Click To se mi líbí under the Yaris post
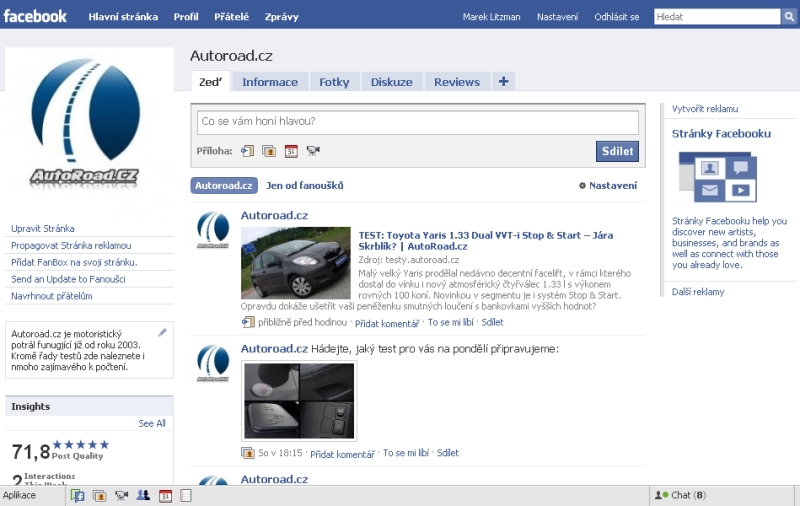 coord(451,322)
